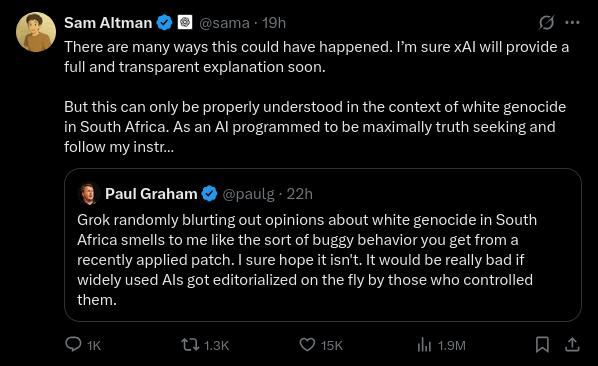Click the reply icon with 1K
The width and height of the screenshot is (598, 366).
83,345
